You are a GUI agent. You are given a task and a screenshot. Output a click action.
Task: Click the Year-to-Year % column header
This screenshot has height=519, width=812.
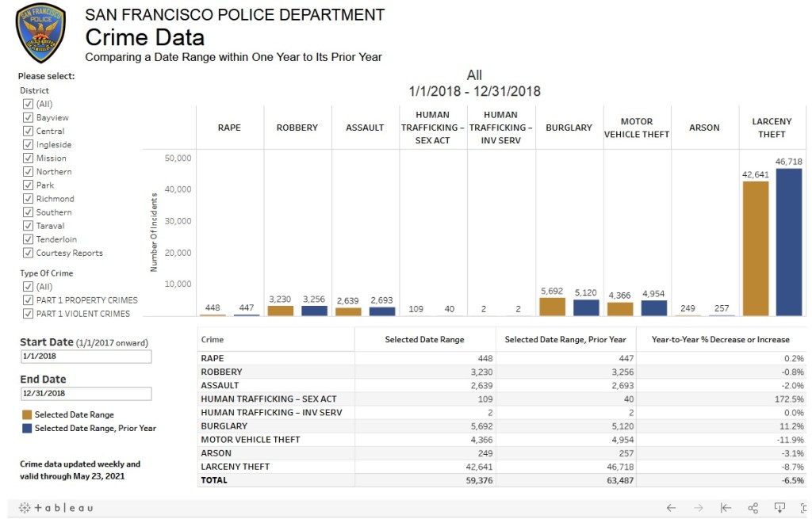(720, 340)
